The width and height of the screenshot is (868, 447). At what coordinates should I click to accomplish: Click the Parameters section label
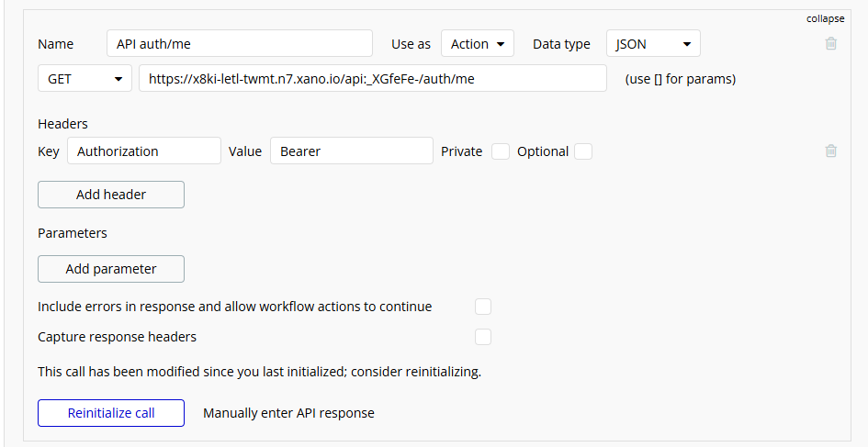pyautogui.click(x=73, y=233)
